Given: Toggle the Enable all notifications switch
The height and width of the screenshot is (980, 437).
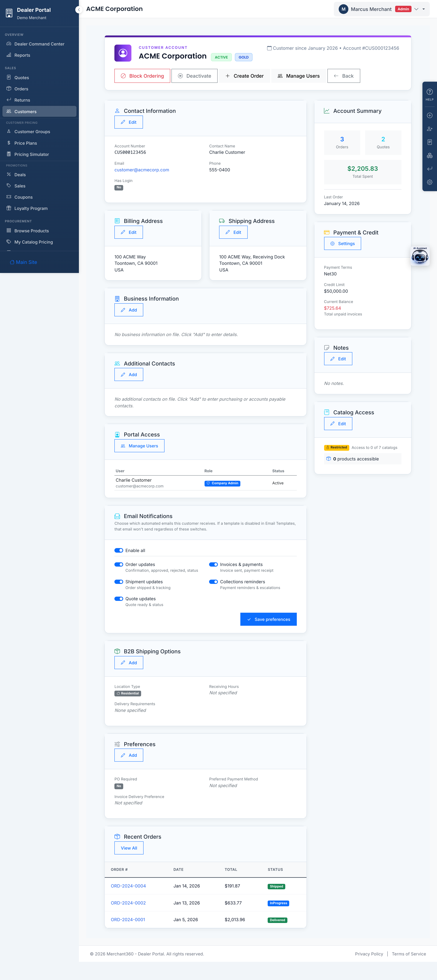Looking at the screenshot, I should pyautogui.click(x=119, y=551).
